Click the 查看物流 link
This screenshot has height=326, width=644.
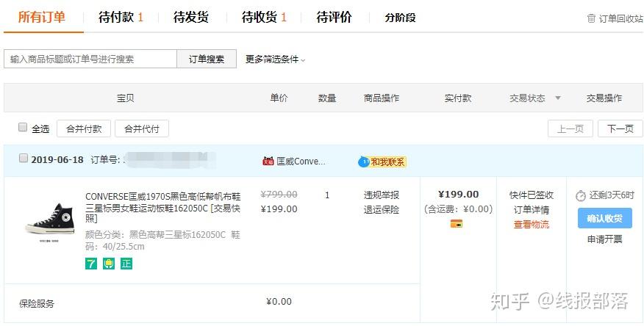pos(531,225)
